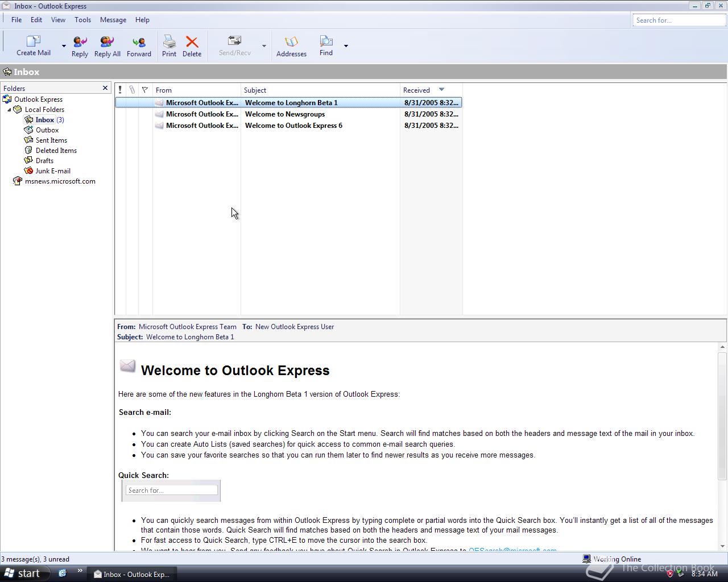Click the preview pane vertical scrollbar thumb
Image resolution: width=728 pixels, height=582 pixels.
pos(722,416)
